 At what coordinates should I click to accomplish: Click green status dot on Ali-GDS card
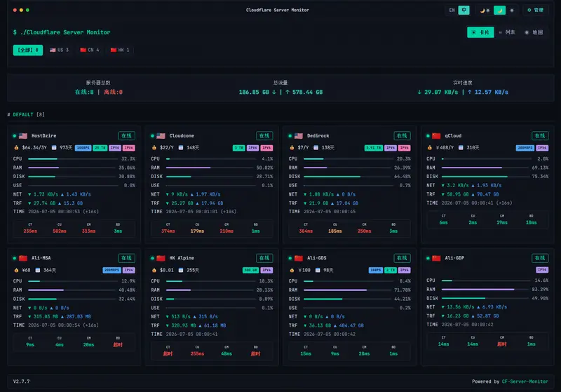(x=290, y=258)
